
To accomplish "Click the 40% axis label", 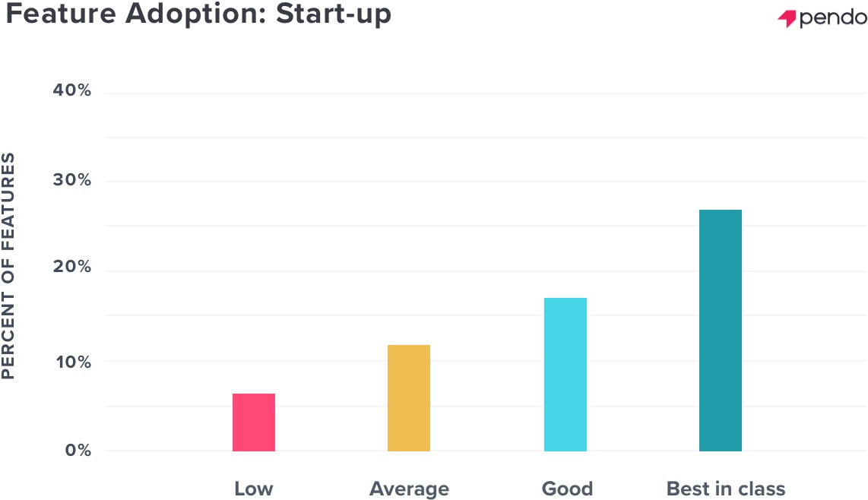I will coord(72,90).
